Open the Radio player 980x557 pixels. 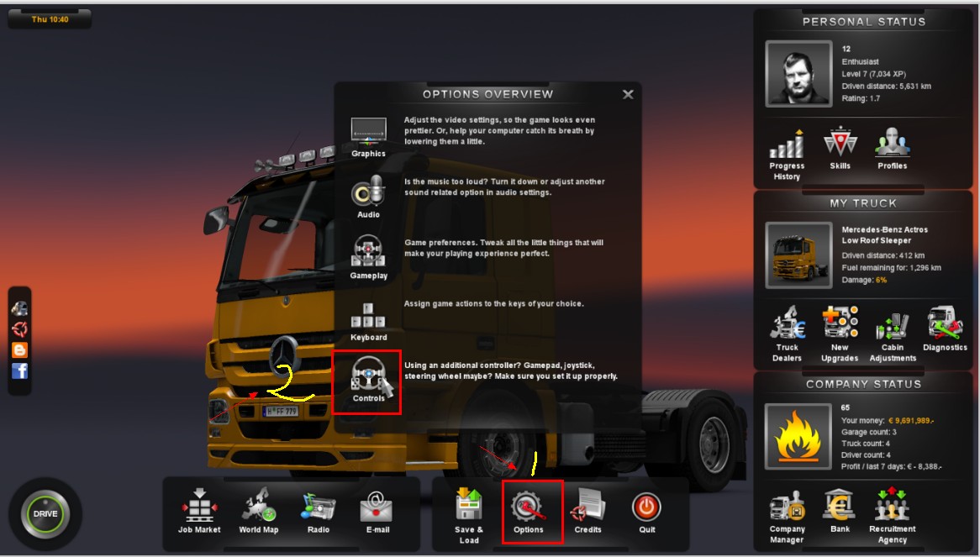click(x=319, y=507)
